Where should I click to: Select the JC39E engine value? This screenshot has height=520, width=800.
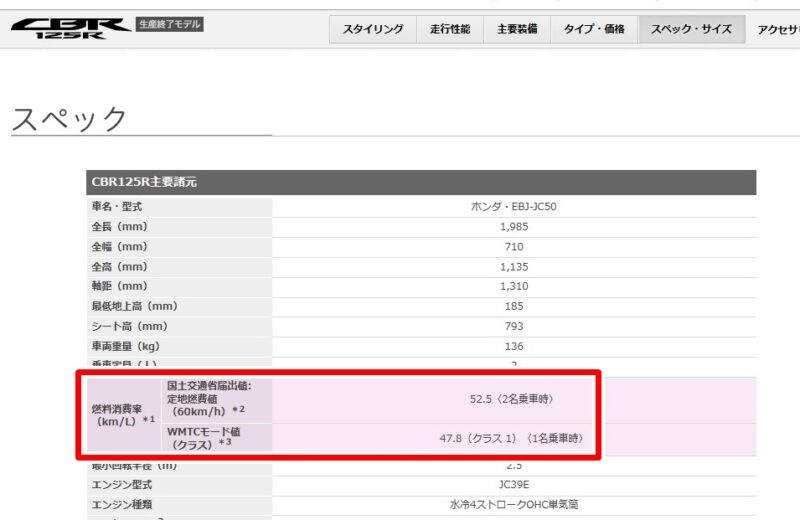point(514,484)
